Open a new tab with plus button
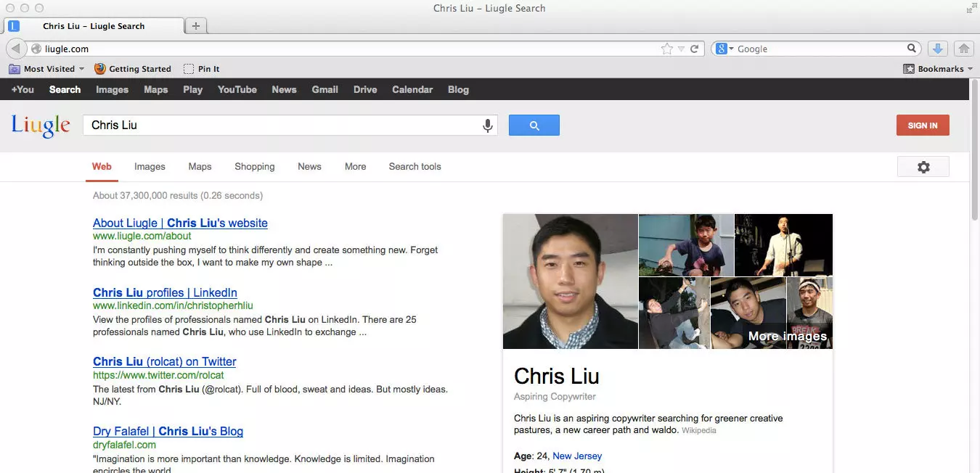The width and height of the screenshot is (980, 473). [x=195, y=26]
